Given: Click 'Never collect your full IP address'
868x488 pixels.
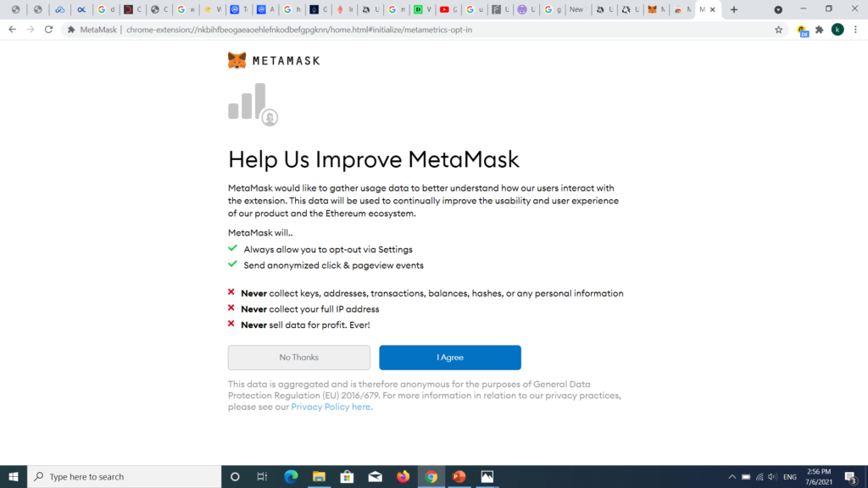Looking at the screenshot, I should [x=310, y=309].
